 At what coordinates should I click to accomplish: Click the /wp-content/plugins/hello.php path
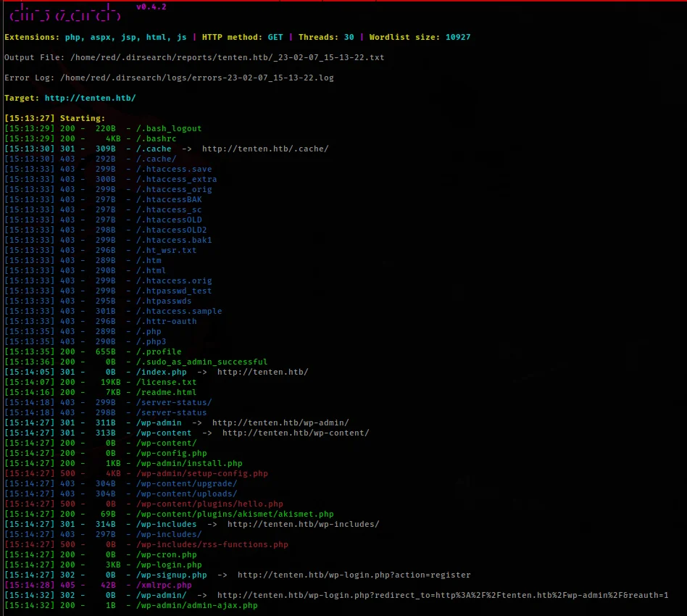tap(209, 504)
